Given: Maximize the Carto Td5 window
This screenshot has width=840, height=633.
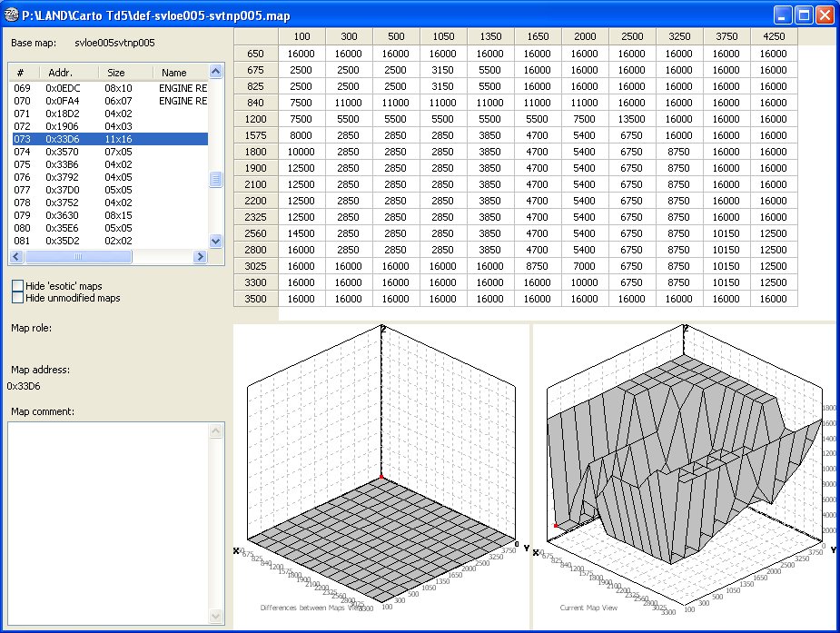Looking at the screenshot, I should pyautogui.click(x=804, y=15).
